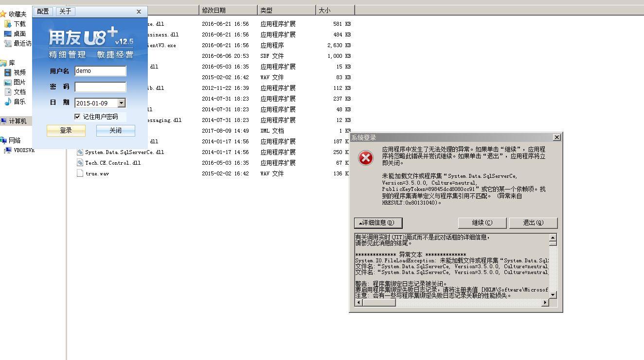Click the 1,000 KB size cell
644x360 pixels.
(x=339, y=56)
